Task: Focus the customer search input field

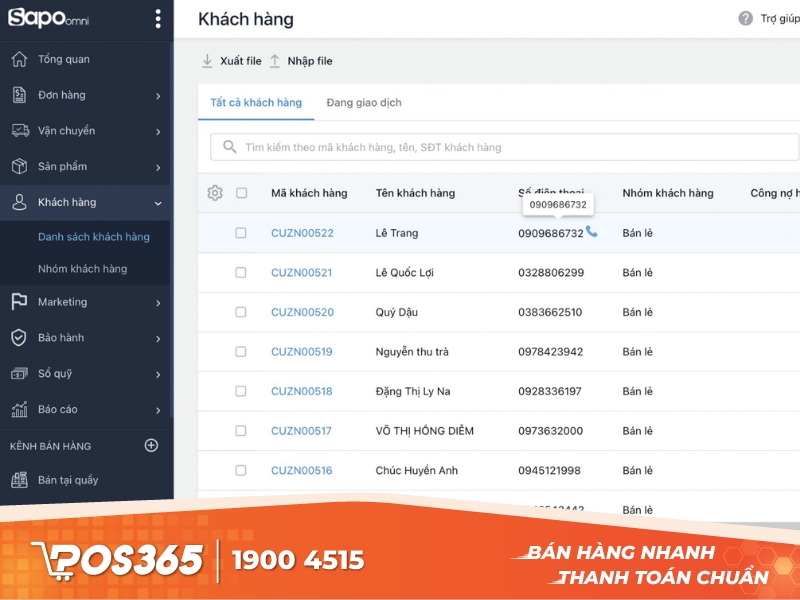Action: coord(504,147)
